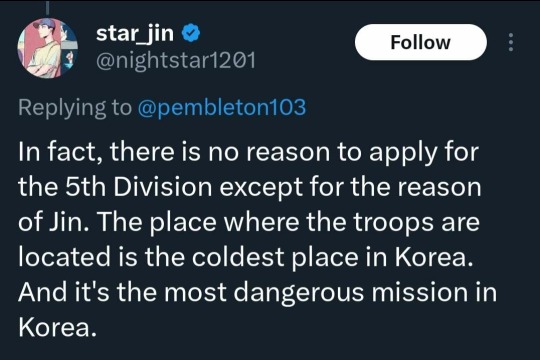Open the @pembleton103 profile link
This screenshot has height=360, width=540.
[x=221, y=107]
